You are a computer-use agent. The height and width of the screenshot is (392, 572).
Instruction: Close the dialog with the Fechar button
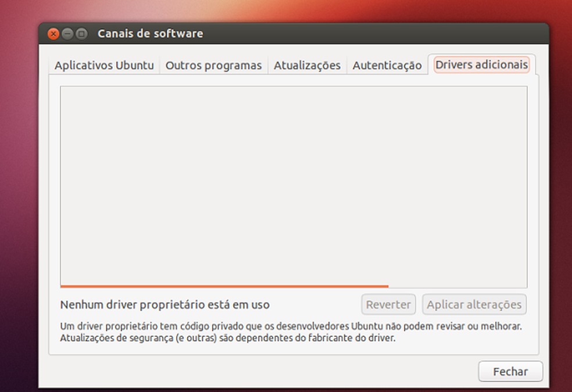tap(510, 371)
